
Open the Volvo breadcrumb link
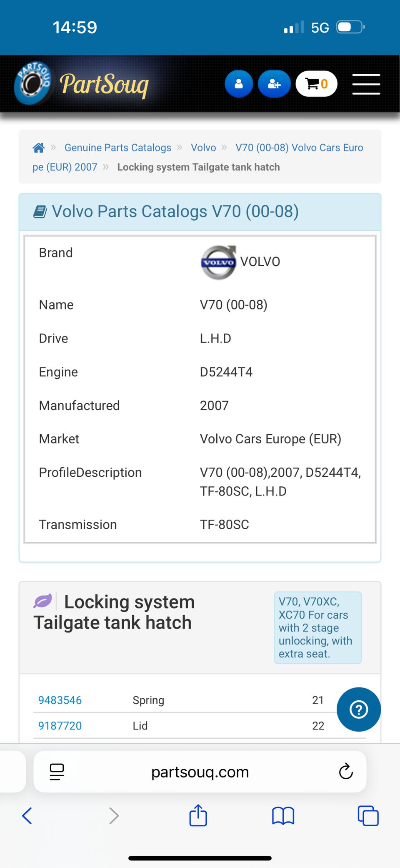(x=203, y=148)
